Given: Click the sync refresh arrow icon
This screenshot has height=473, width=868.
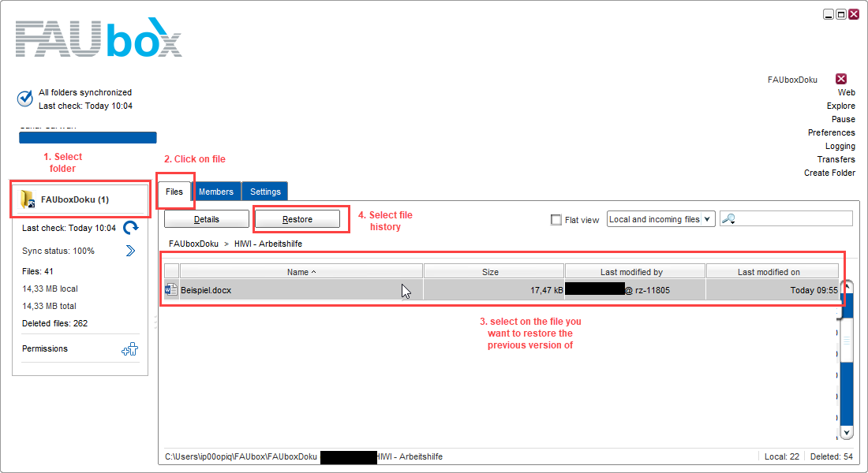Looking at the screenshot, I should 131,227.
